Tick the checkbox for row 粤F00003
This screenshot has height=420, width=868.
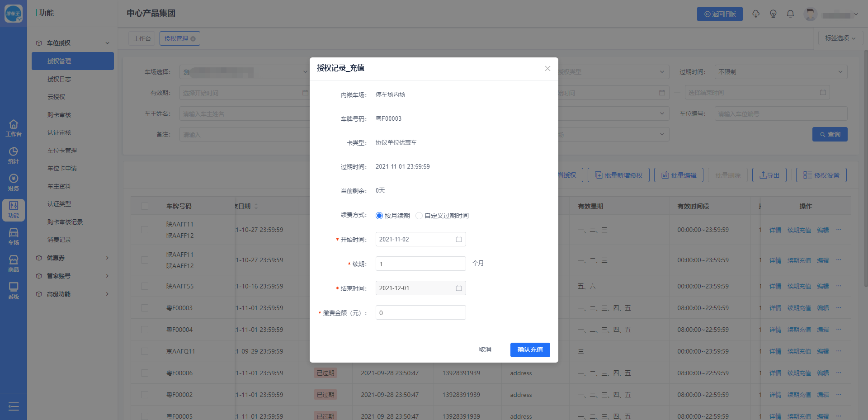145,308
